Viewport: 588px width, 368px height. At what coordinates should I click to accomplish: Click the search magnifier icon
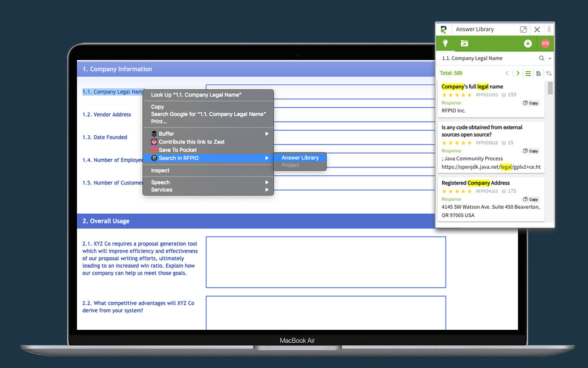click(x=542, y=58)
